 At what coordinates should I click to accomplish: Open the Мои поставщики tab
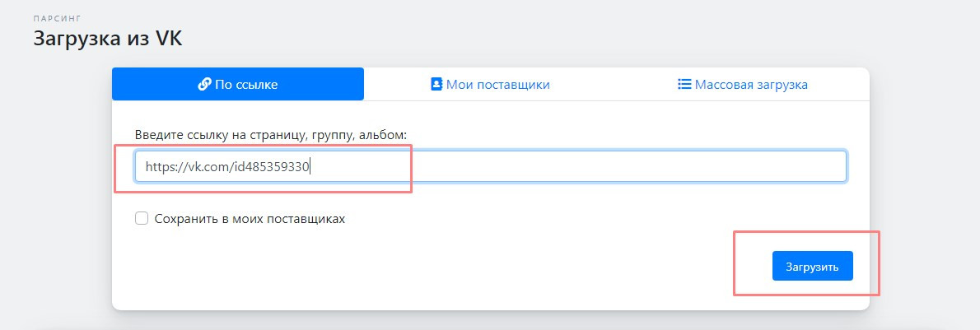click(x=490, y=84)
